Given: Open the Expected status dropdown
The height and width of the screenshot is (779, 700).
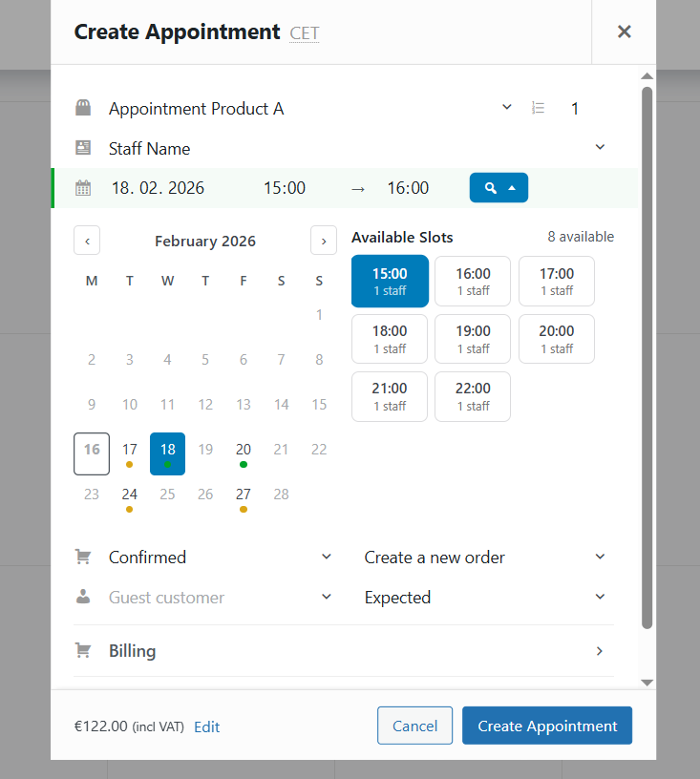Looking at the screenshot, I should click(x=600, y=597).
